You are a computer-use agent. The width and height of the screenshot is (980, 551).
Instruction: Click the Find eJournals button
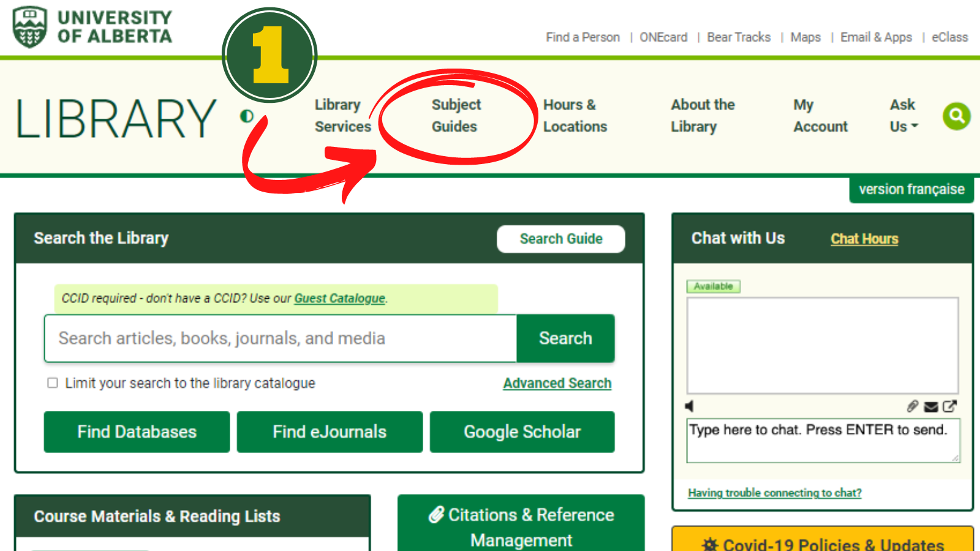coord(330,432)
